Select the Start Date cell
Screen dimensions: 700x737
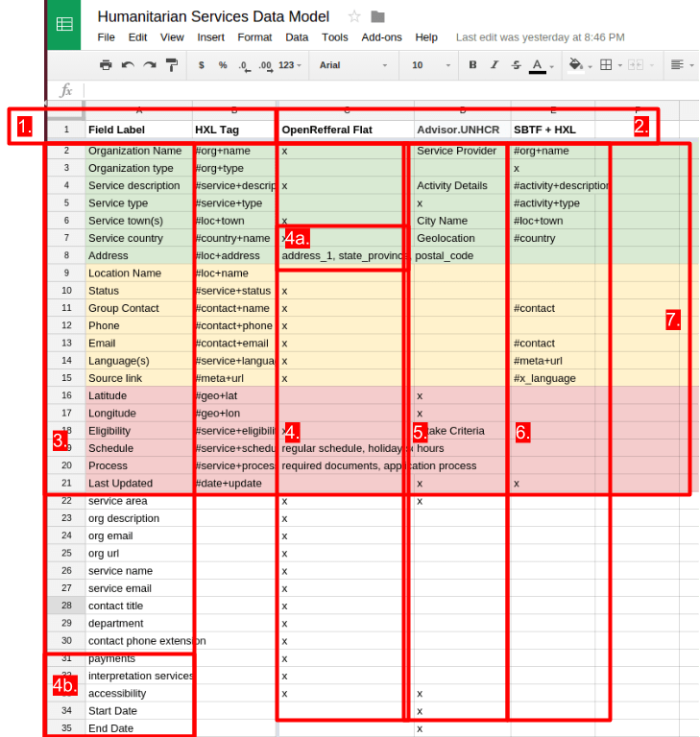point(139,711)
